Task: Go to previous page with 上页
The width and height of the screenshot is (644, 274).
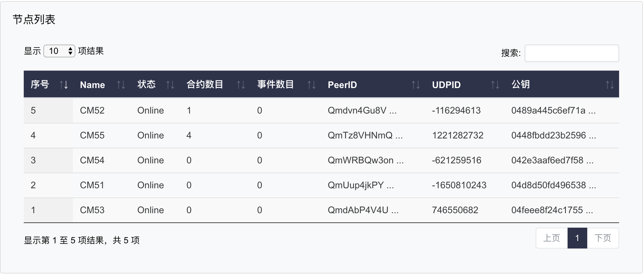Action: [x=552, y=238]
